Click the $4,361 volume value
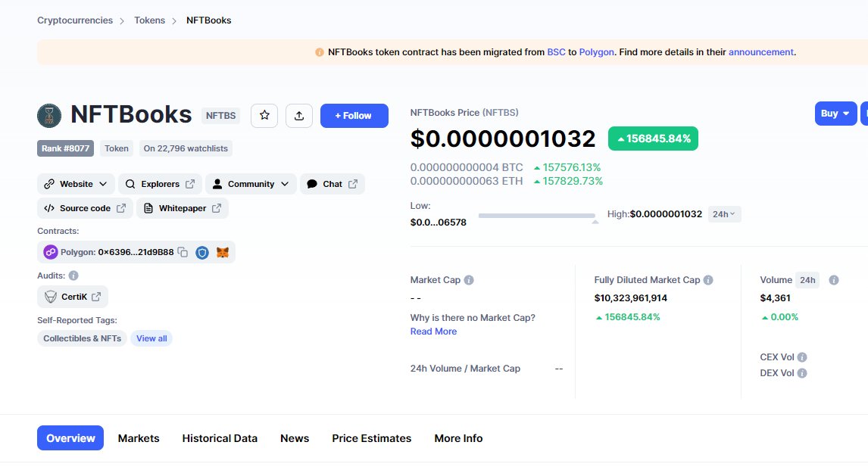Image resolution: width=868 pixels, height=467 pixels. click(775, 298)
